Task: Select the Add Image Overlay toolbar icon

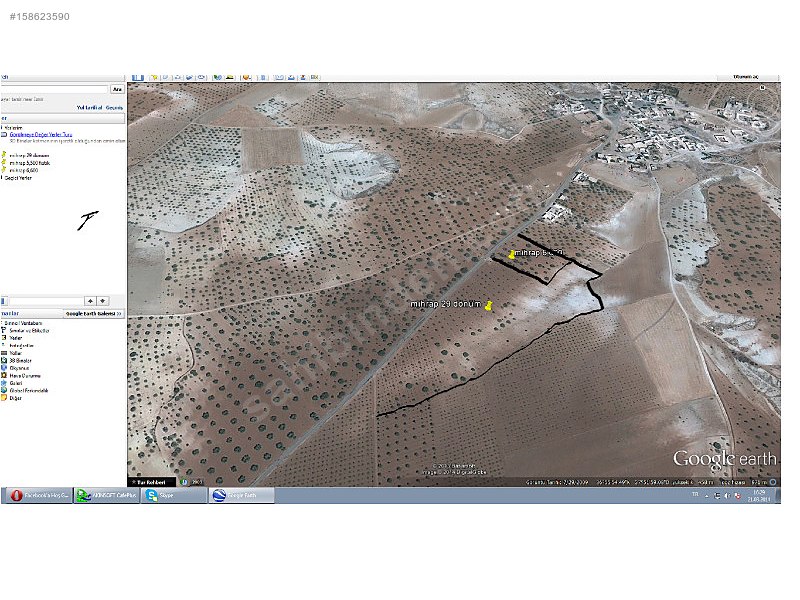Action: (189, 77)
